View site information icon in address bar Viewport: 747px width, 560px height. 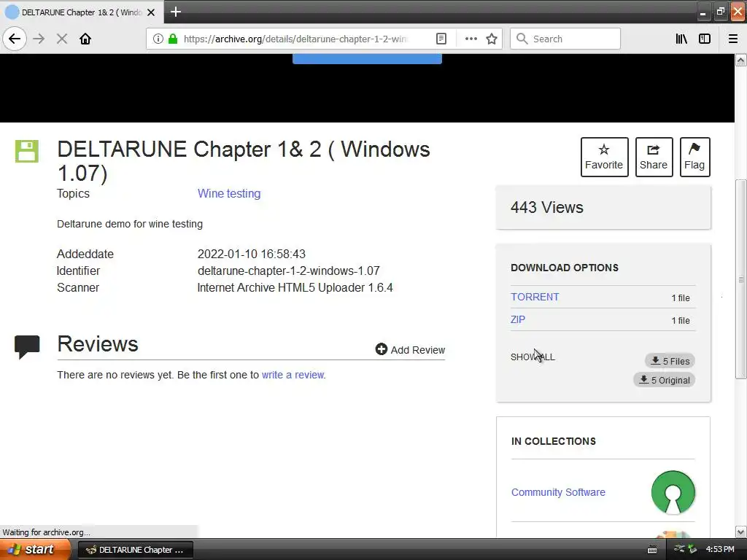pos(158,39)
